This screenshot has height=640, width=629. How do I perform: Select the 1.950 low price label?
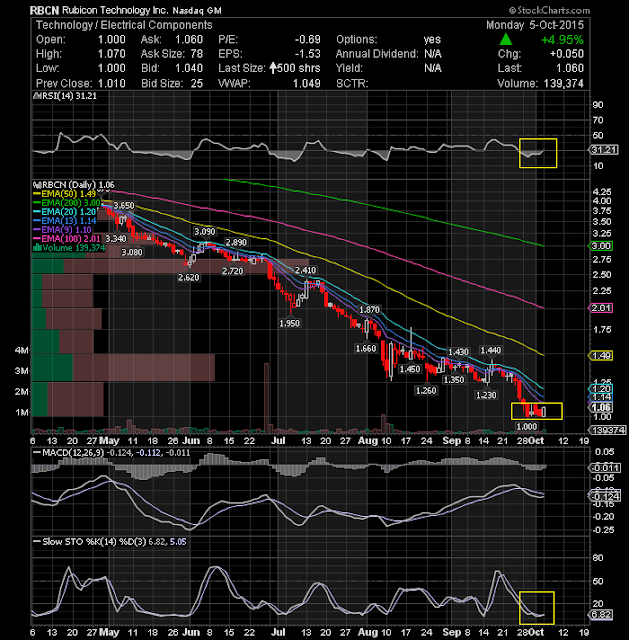(x=289, y=323)
